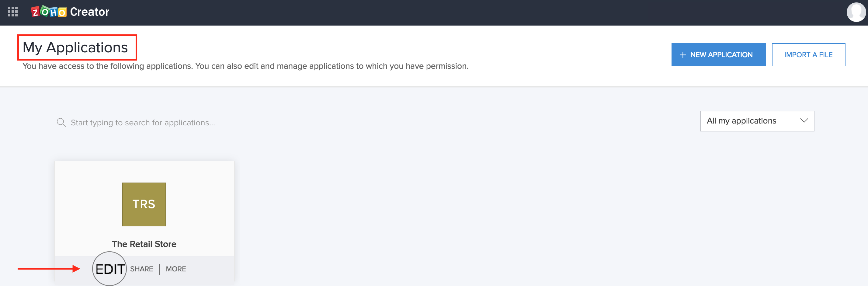Image resolution: width=868 pixels, height=286 pixels.
Task: Open MORE options for The Retail Store
Action: [x=175, y=269]
